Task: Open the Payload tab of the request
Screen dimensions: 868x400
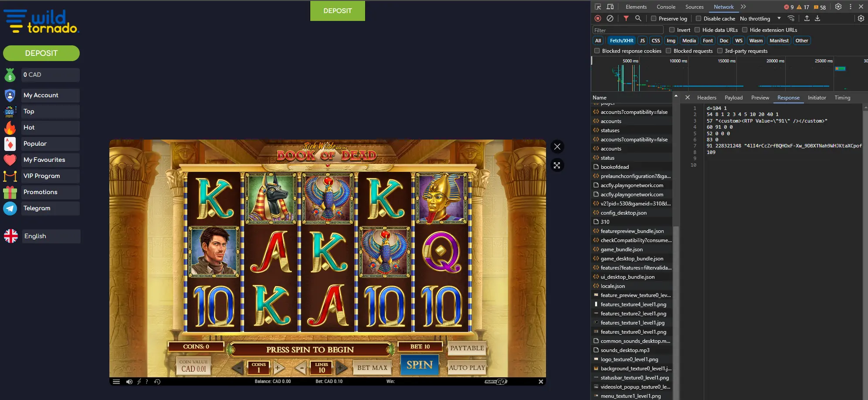Action: [x=733, y=98]
